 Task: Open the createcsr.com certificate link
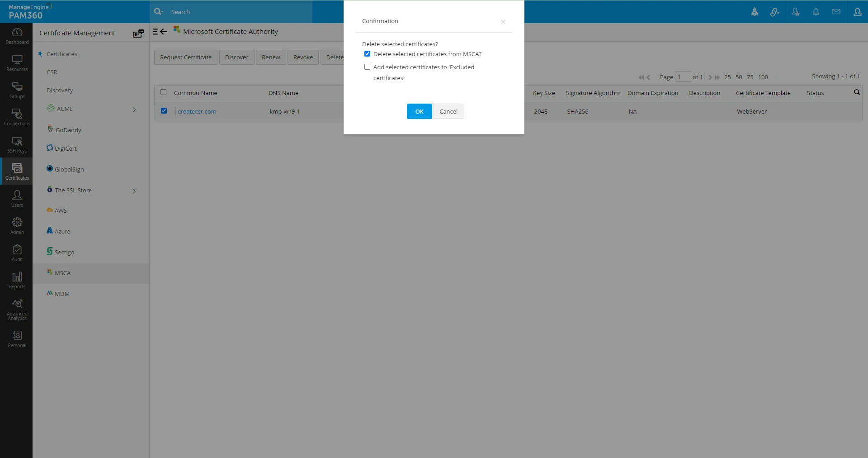tap(197, 112)
